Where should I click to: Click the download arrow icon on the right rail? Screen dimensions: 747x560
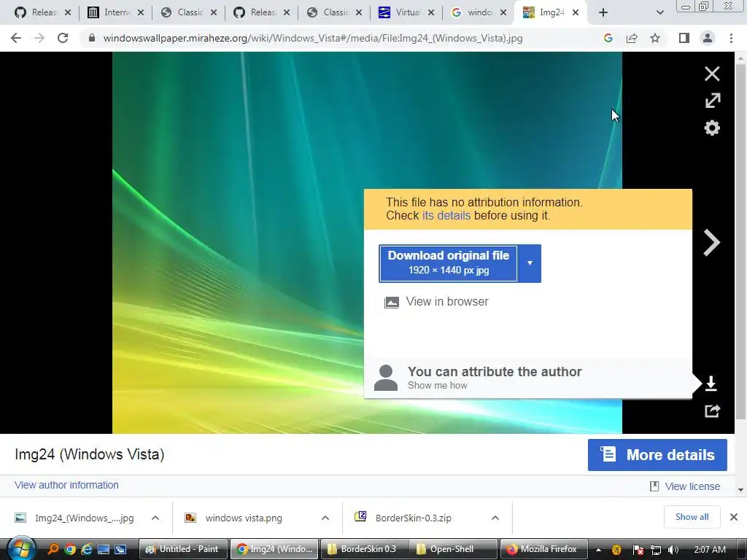pyautogui.click(x=711, y=384)
